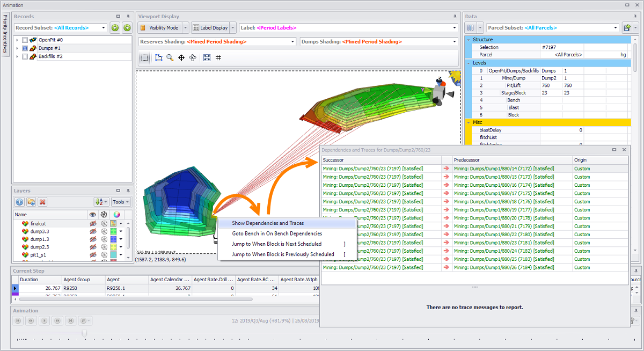644x351 pixels.
Task: Click the color swatch of dump1.3 layer
Action: tap(113, 239)
